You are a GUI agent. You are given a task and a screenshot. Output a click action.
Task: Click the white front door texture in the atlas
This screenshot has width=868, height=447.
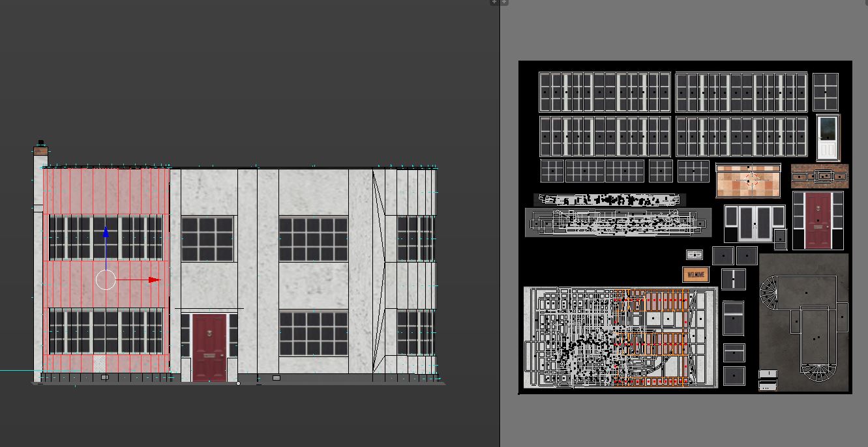pyautogui.click(x=829, y=138)
